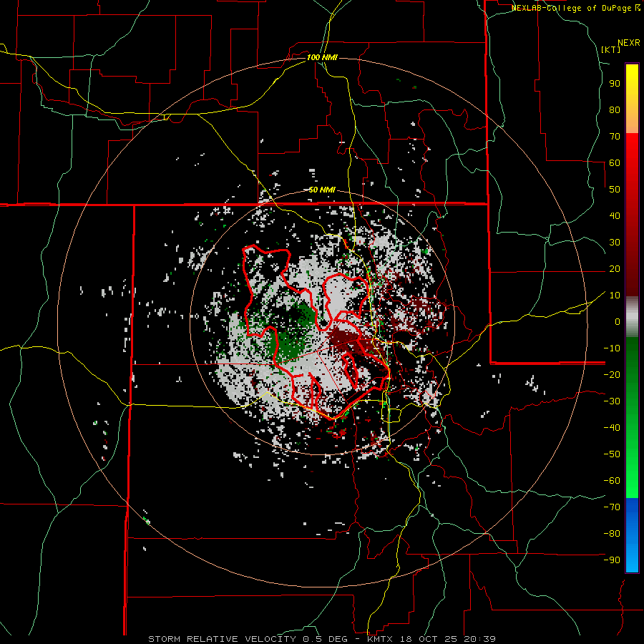Viewport: 644px width, 644px height.
Task: Click the 50 NMI range ring label
Action: coord(322,190)
